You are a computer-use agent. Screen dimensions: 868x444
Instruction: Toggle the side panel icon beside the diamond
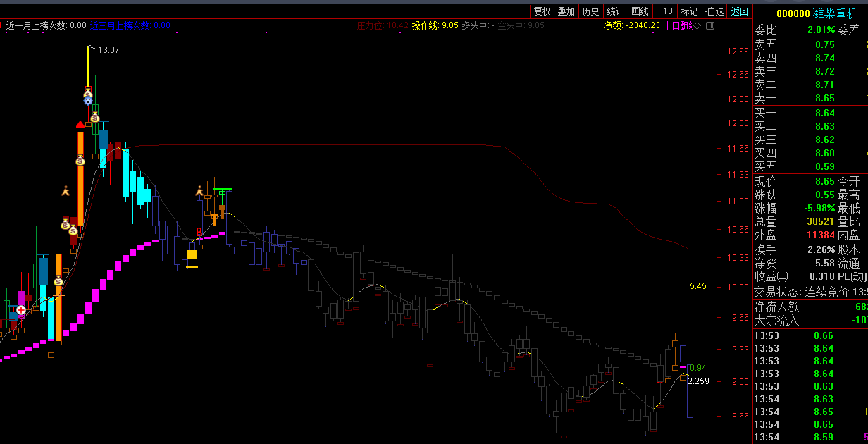(x=709, y=25)
